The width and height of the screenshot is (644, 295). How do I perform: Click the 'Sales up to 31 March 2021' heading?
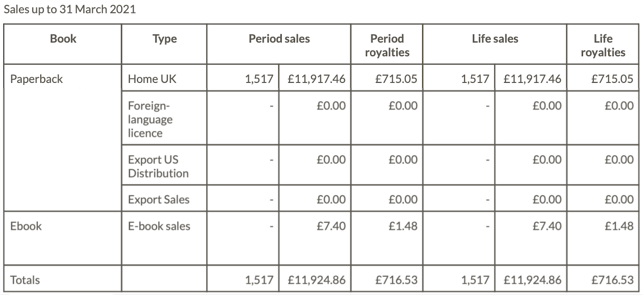(x=70, y=10)
